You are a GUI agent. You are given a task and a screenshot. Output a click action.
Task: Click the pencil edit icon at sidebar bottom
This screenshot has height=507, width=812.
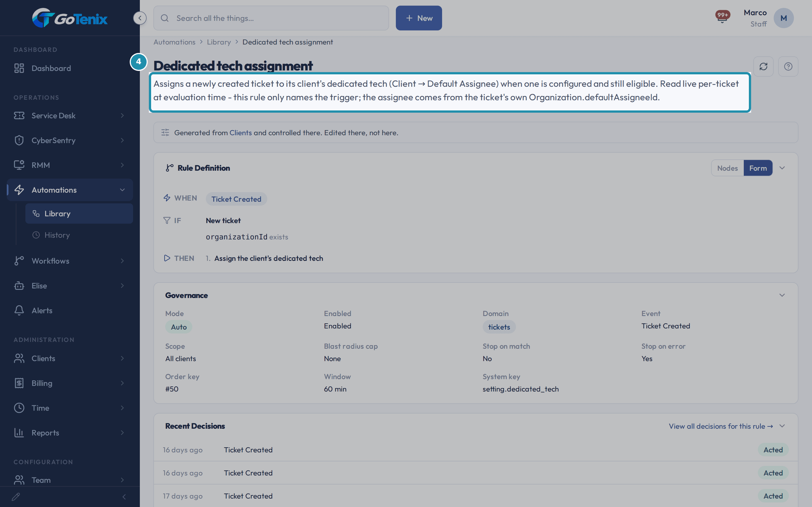pos(16,497)
